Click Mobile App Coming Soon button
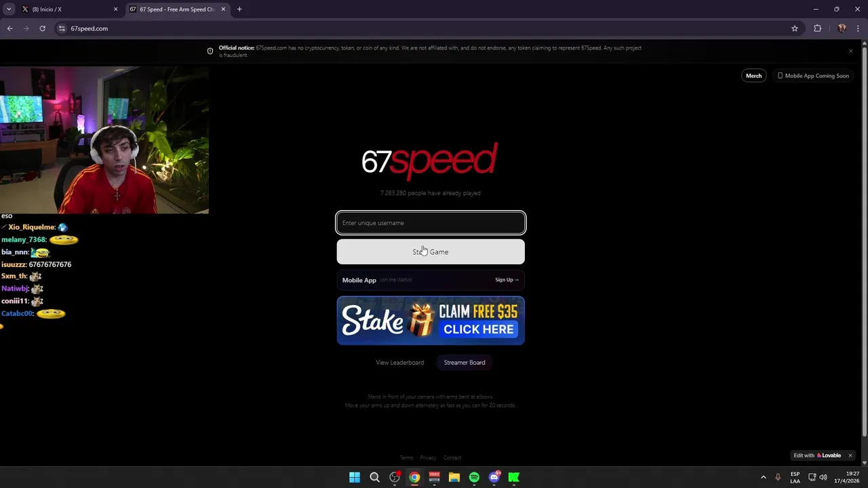Image resolution: width=868 pixels, height=488 pixels. (x=813, y=76)
